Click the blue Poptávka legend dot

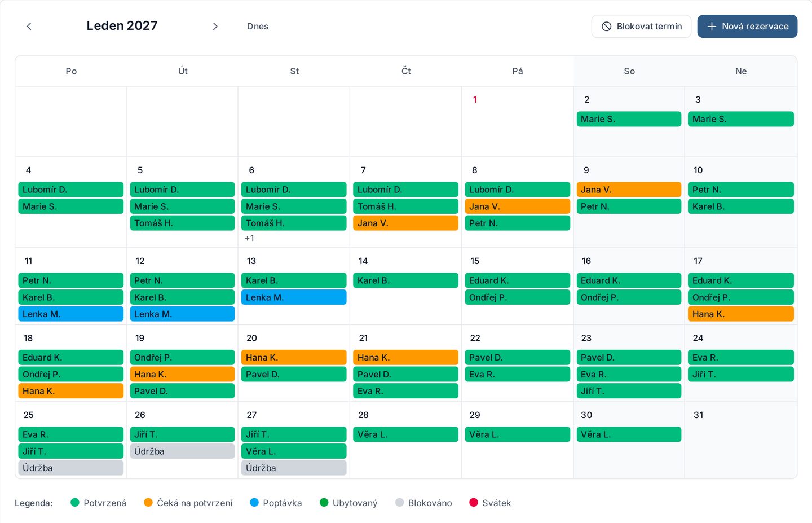254,503
